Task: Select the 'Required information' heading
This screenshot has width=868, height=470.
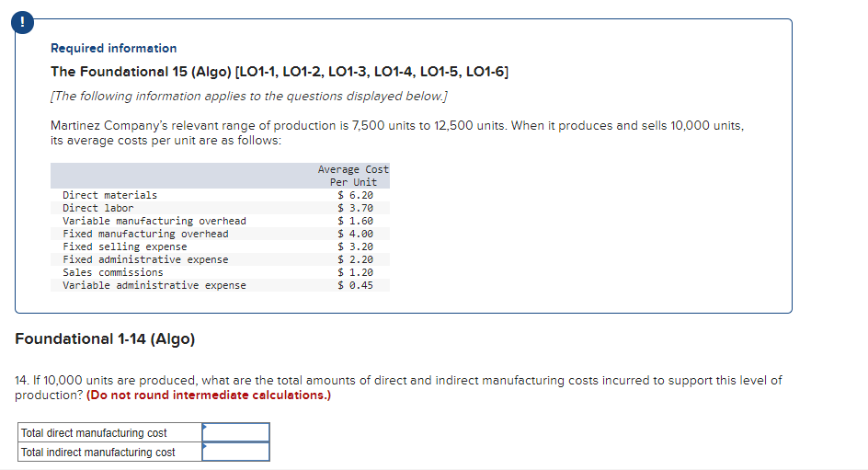Action: (x=113, y=48)
